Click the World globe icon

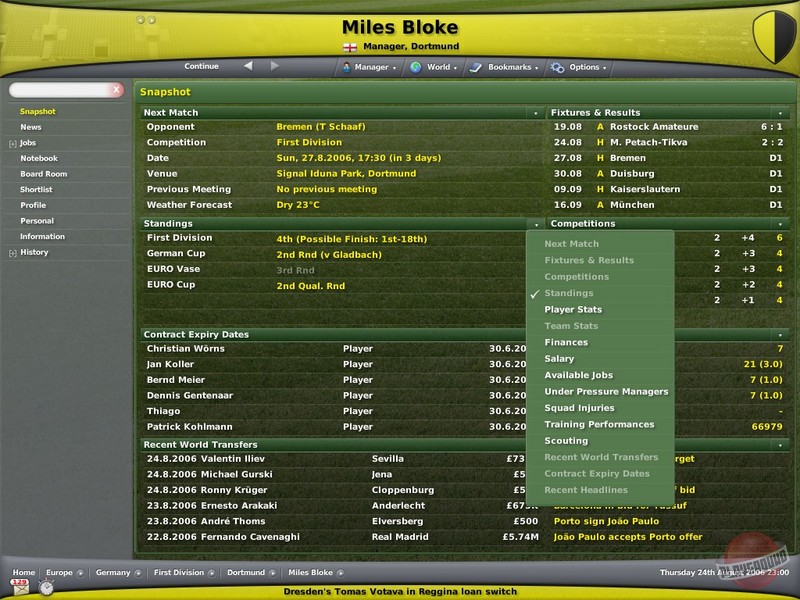coord(415,67)
